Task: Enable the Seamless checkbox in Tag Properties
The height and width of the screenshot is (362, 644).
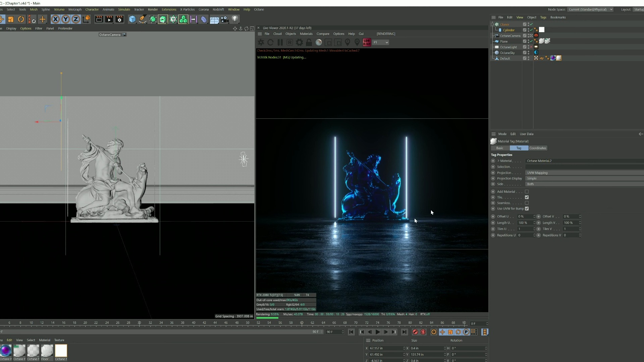Action: click(x=527, y=203)
